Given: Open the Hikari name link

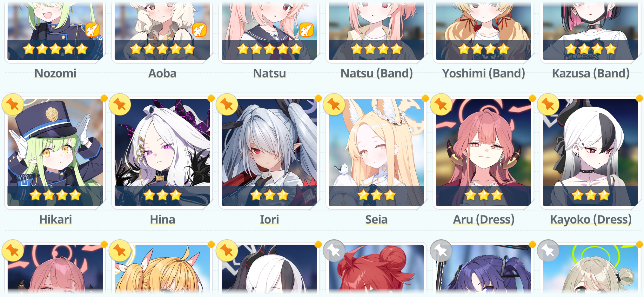Looking at the screenshot, I should 55,219.
